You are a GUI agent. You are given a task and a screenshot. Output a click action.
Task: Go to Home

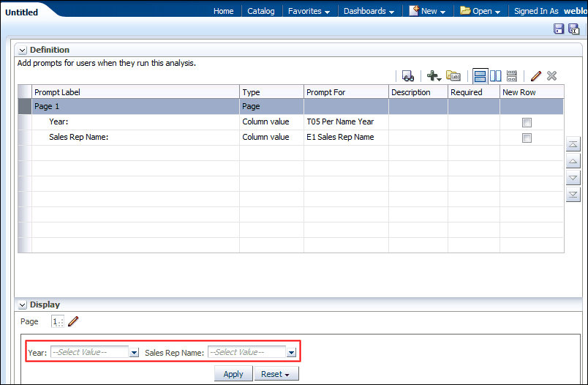(224, 11)
